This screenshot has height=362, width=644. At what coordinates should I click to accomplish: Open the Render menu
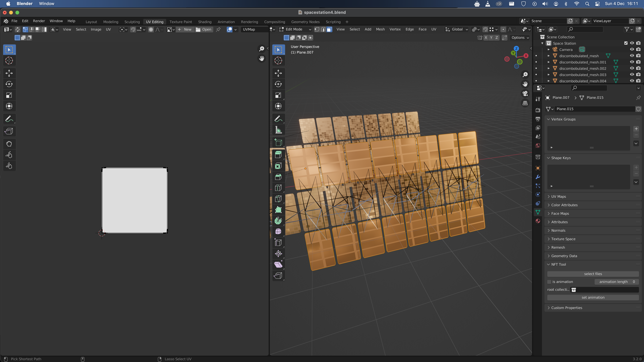(39, 21)
